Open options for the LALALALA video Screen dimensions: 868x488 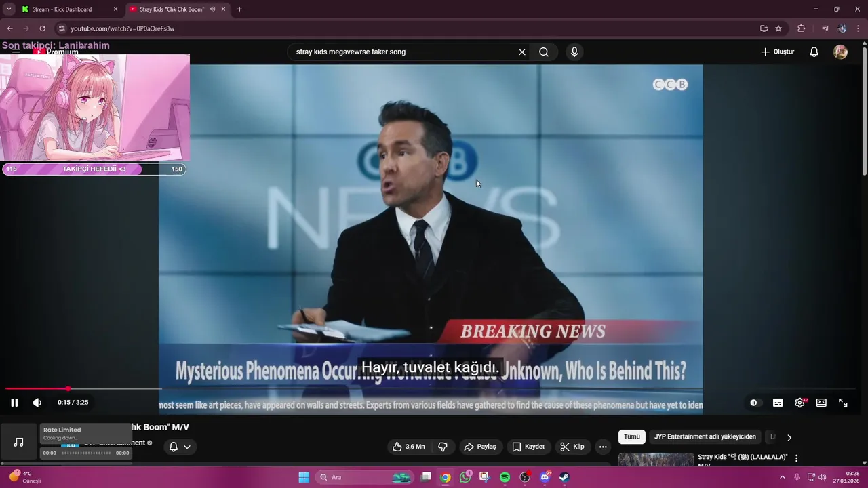pos(797,458)
